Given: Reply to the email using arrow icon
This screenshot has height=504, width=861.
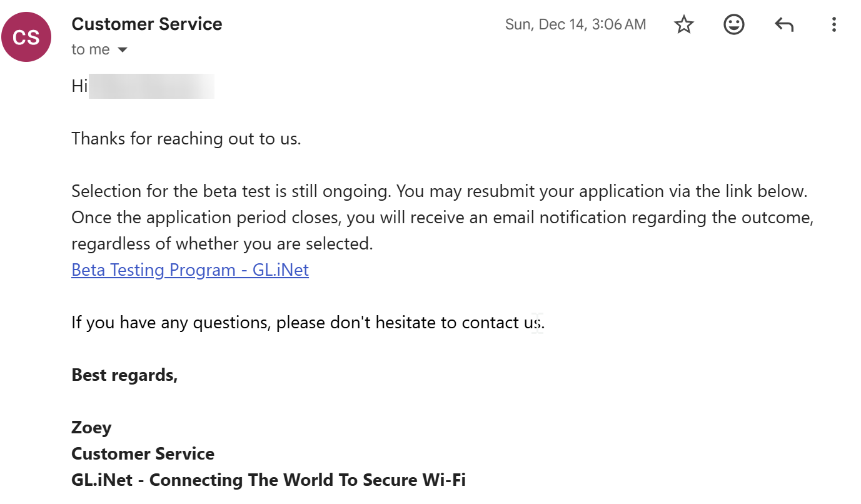Looking at the screenshot, I should (784, 25).
